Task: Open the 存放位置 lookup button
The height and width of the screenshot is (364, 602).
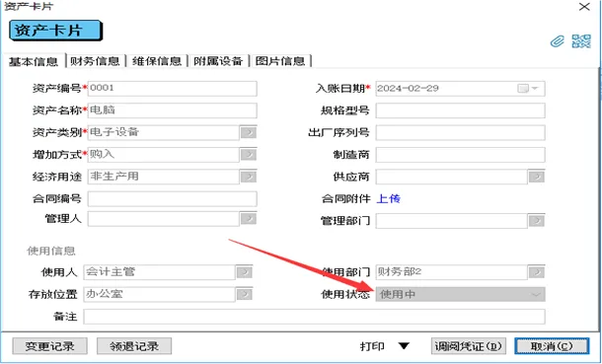Action: pyautogui.click(x=244, y=295)
